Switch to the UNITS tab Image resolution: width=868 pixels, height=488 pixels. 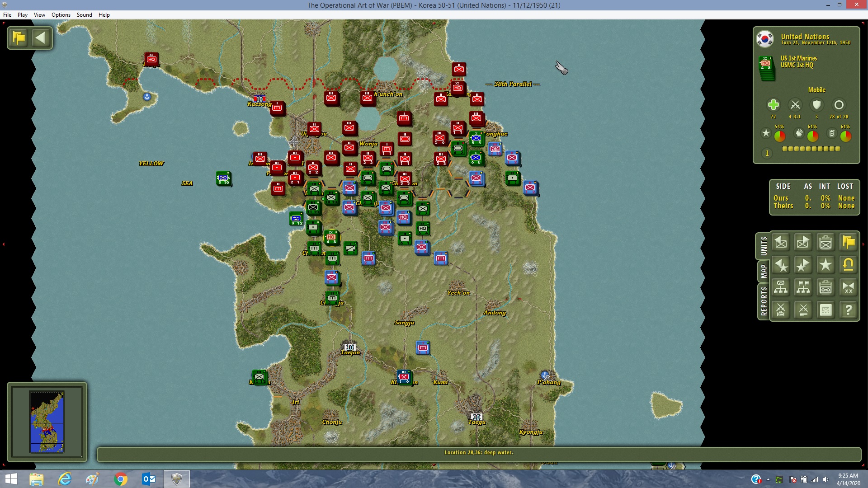[x=764, y=246]
